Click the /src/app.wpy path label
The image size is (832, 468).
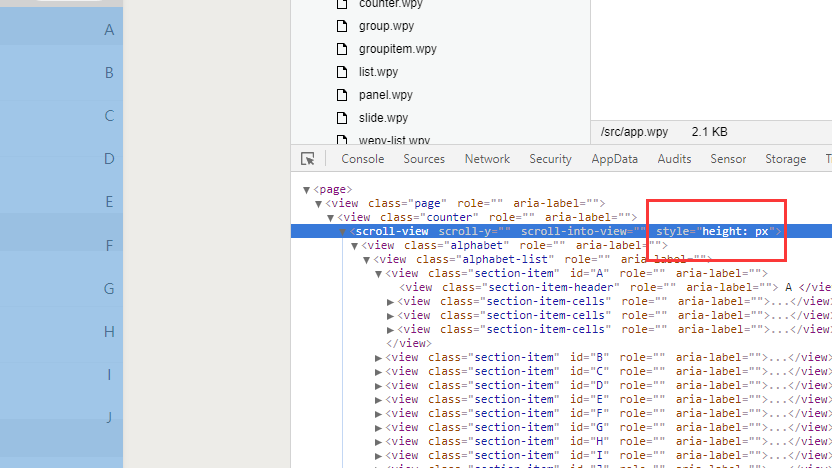point(634,132)
